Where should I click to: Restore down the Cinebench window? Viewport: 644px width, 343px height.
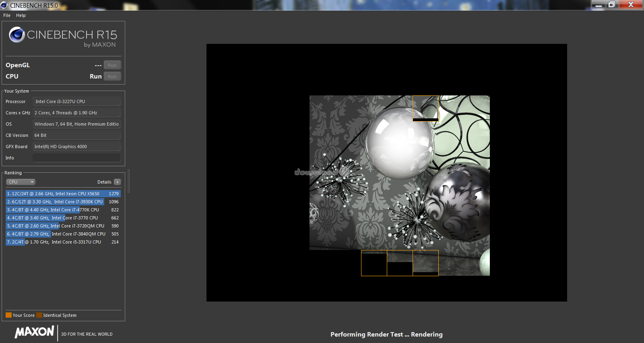(x=612, y=4)
